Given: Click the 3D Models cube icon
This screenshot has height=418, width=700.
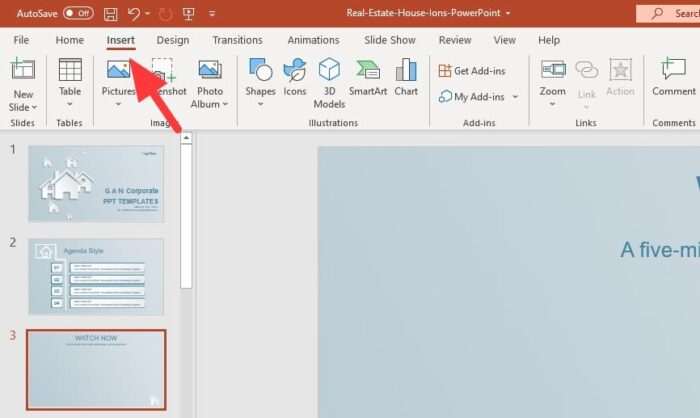Looking at the screenshot, I should [x=329, y=69].
